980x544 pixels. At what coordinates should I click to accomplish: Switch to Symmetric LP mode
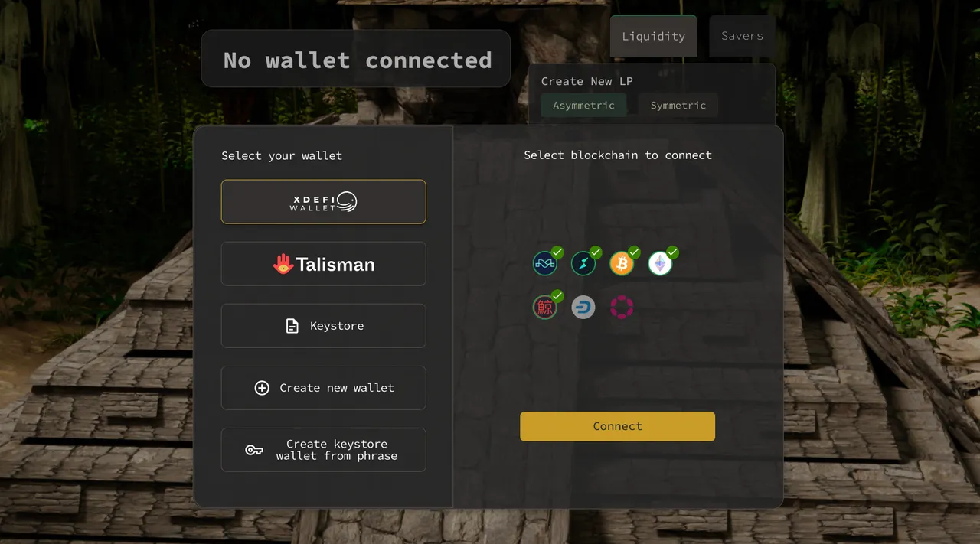point(678,106)
